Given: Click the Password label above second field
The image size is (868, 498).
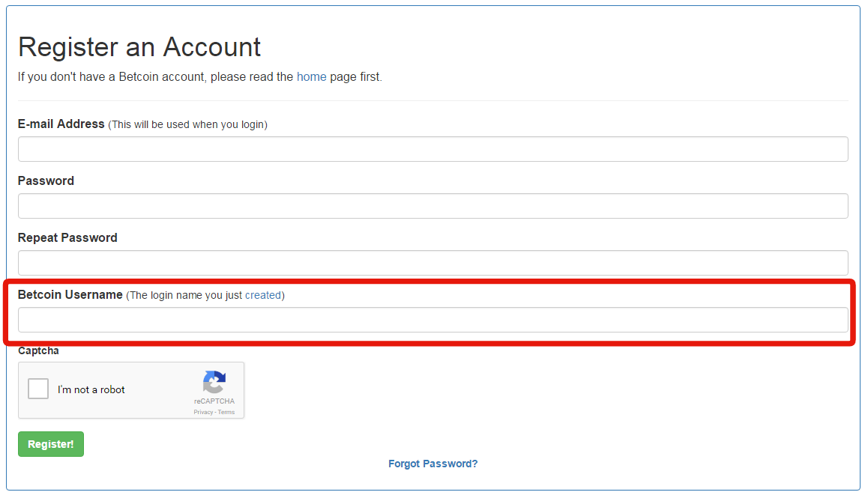Looking at the screenshot, I should pyautogui.click(x=46, y=181).
